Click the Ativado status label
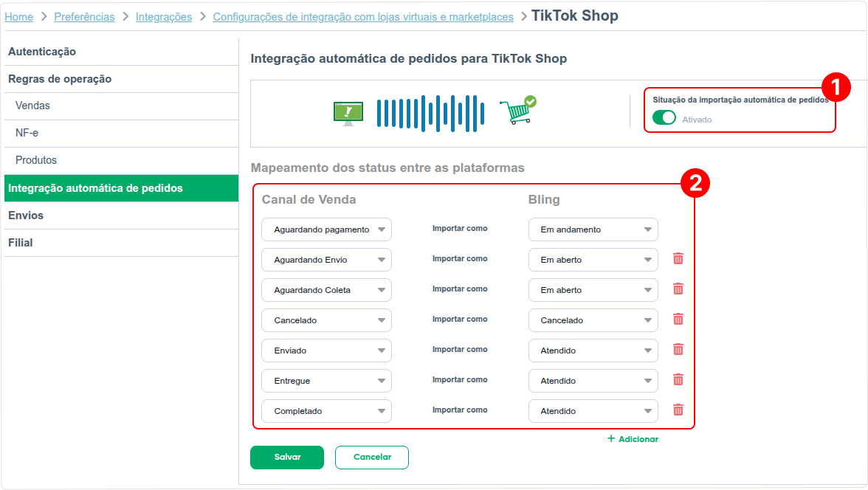This screenshot has width=868, height=490. (697, 120)
